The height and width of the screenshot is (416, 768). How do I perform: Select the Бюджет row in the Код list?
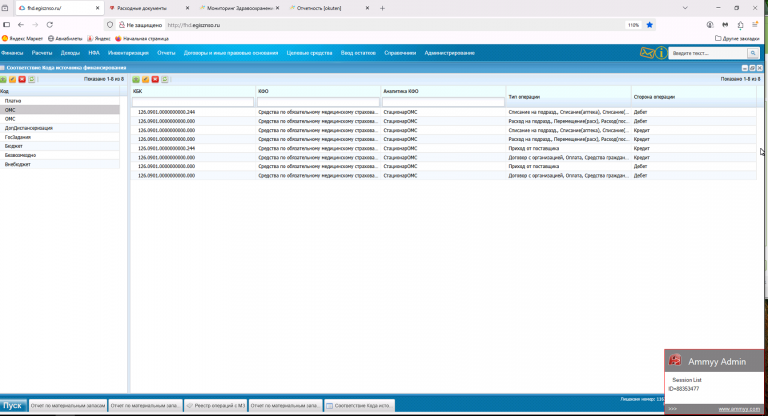click(x=60, y=146)
